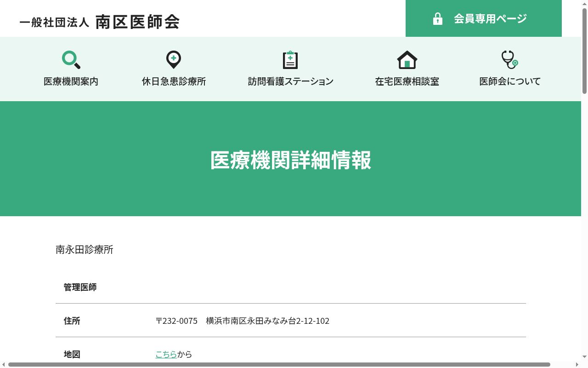
Task: Click the scroll left arrow
Action: coord(4,364)
